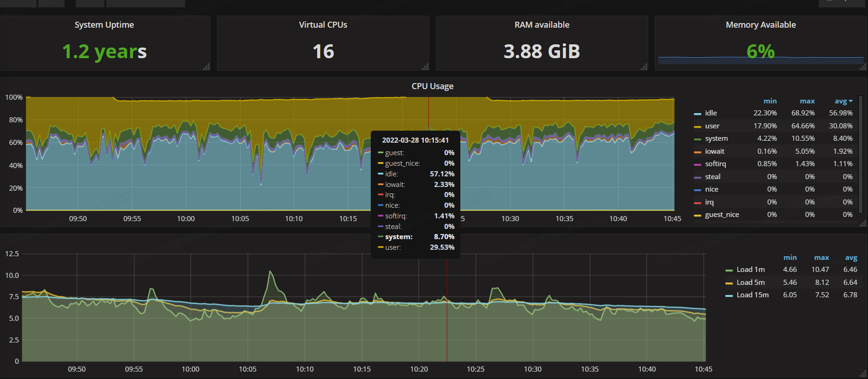The height and width of the screenshot is (379, 868).
Task: Toggle the steal series in CPU legend
Action: point(713,177)
